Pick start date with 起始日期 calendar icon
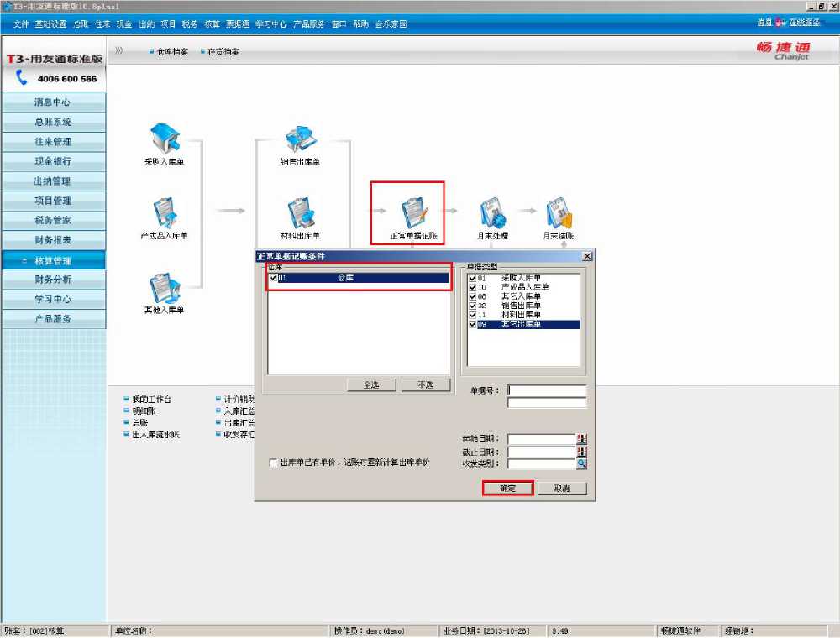The image size is (840, 638). click(581, 439)
